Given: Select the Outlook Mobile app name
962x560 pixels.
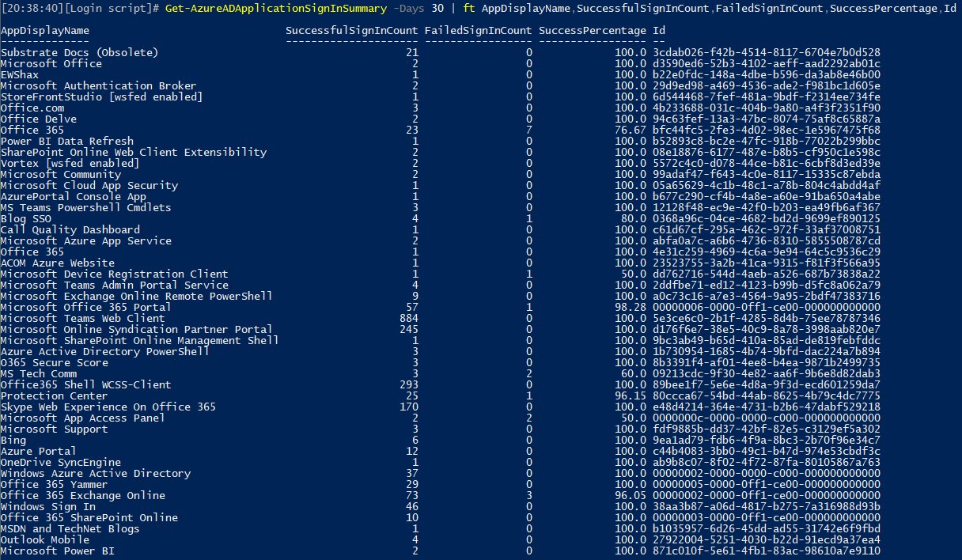Looking at the screenshot, I should pos(45,539).
